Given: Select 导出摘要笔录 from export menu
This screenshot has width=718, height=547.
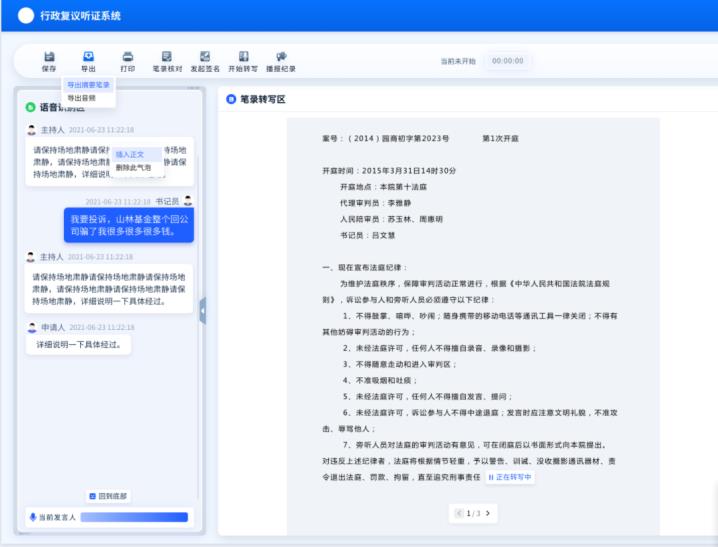Looking at the screenshot, I should click(89, 85).
